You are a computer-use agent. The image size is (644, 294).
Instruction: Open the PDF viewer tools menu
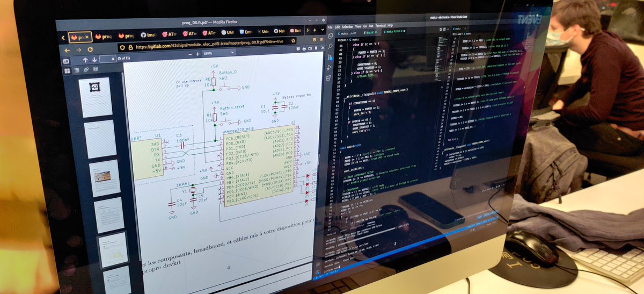coord(323,48)
